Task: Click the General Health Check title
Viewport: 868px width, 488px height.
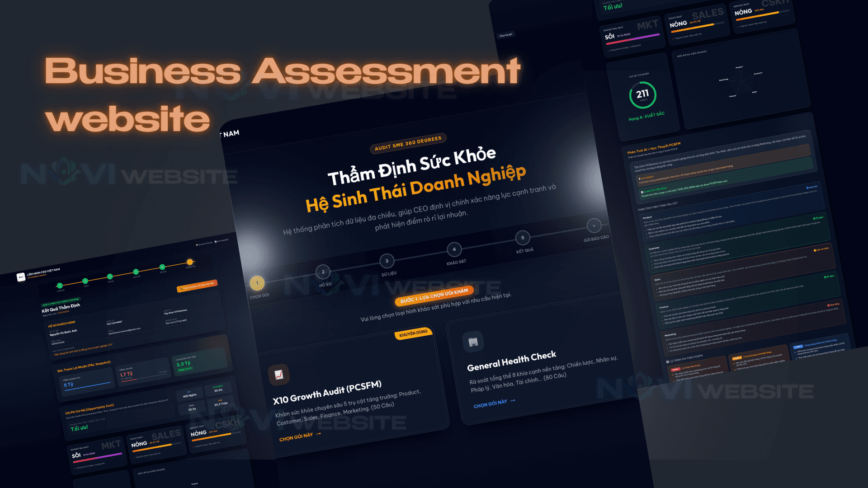Action: tap(511, 361)
